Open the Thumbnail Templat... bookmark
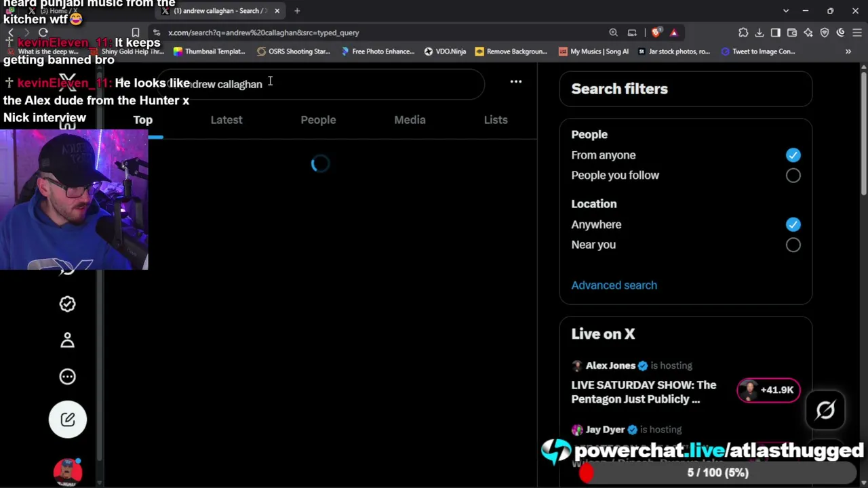868x488 pixels. [x=209, y=52]
